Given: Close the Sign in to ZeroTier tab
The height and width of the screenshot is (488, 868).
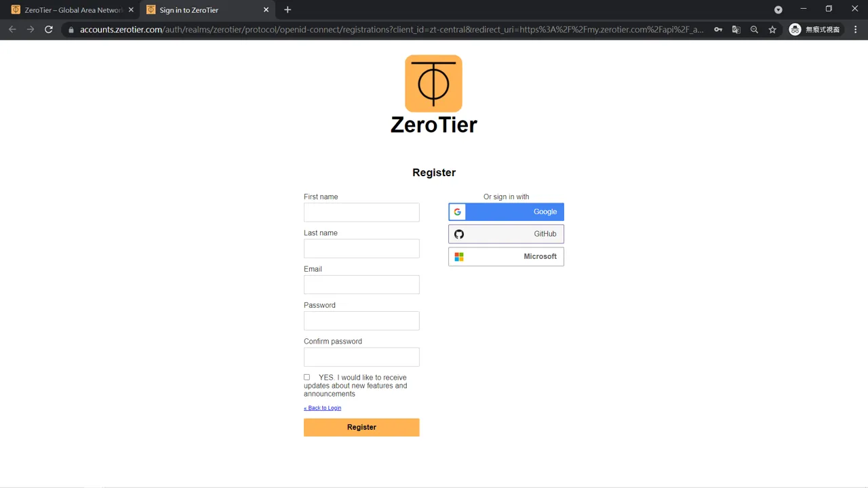Looking at the screenshot, I should (266, 10).
